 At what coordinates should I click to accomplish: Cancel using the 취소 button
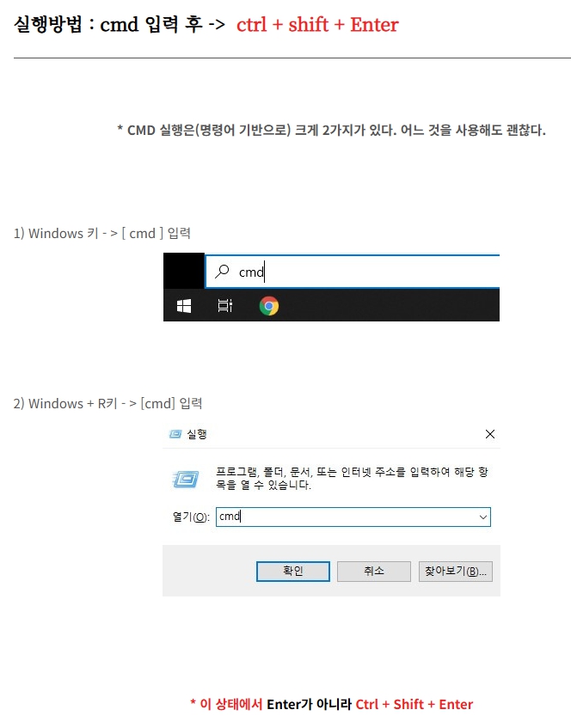coord(374,571)
